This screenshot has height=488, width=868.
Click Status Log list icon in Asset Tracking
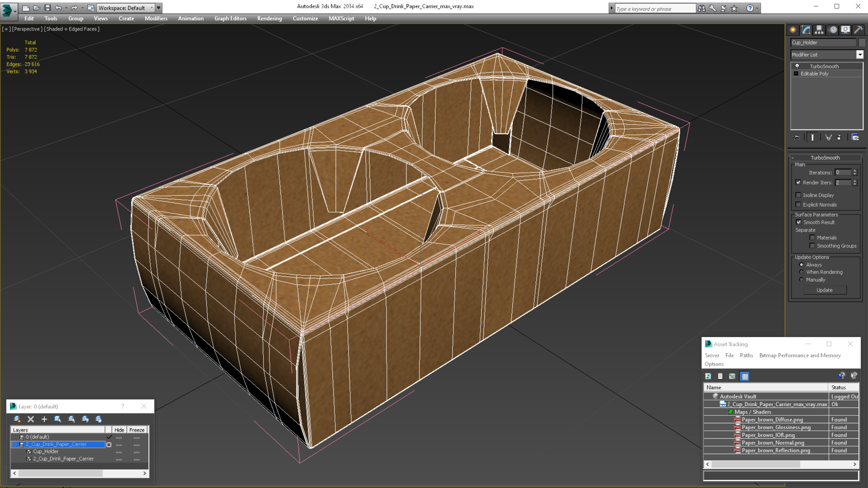(x=720, y=376)
